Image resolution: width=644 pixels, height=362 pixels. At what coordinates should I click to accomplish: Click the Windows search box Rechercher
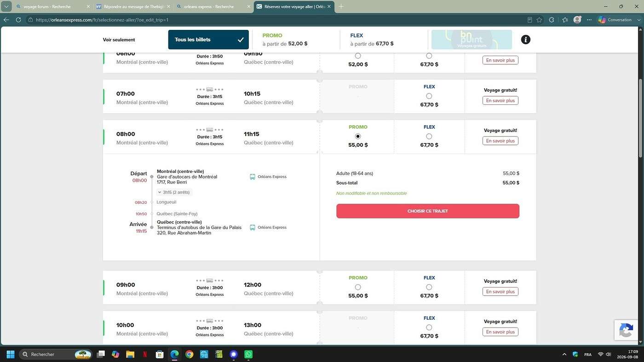pos(55,354)
